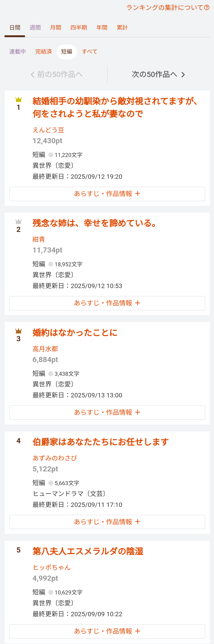Click the bronze crown icon for rank 3

18,331
